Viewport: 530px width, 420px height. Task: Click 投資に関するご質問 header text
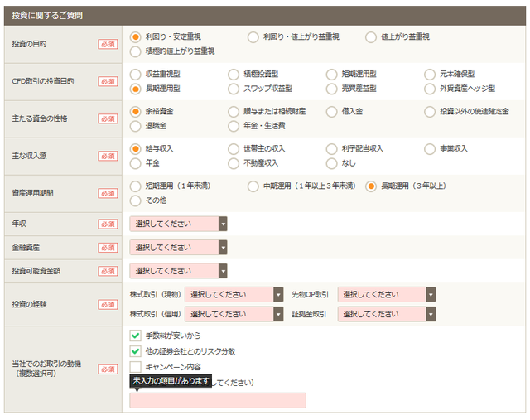pyautogui.click(x=47, y=16)
